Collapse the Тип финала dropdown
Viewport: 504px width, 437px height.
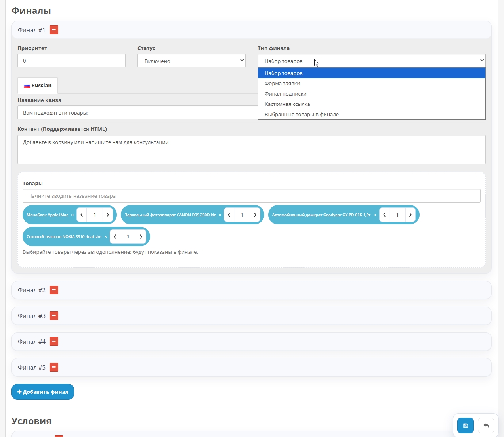[x=371, y=61]
